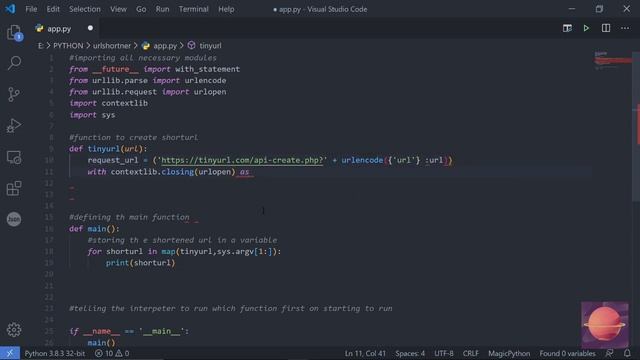Click the minimap code overview
The width and height of the screenshot is (640, 360).
pos(612,60)
